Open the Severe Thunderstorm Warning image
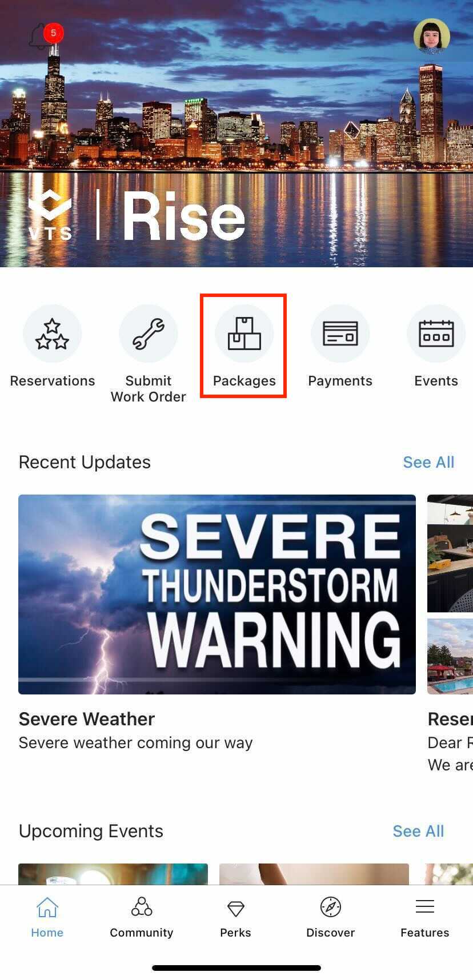The height and width of the screenshot is (980, 473). point(217,595)
